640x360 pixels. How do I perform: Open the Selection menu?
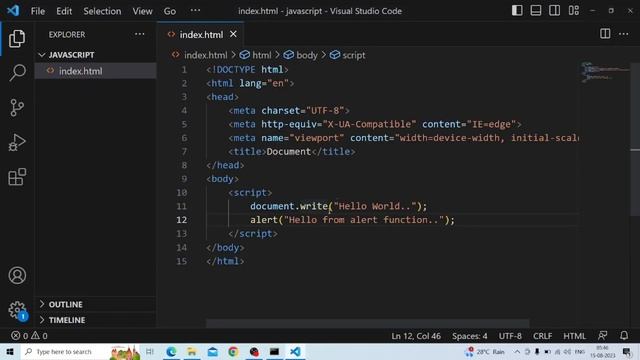[102, 11]
